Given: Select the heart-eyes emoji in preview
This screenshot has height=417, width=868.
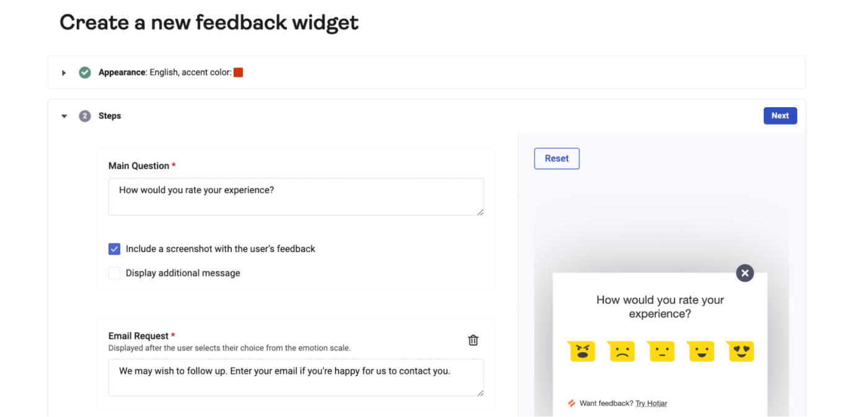Looking at the screenshot, I should [x=740, y=351].
